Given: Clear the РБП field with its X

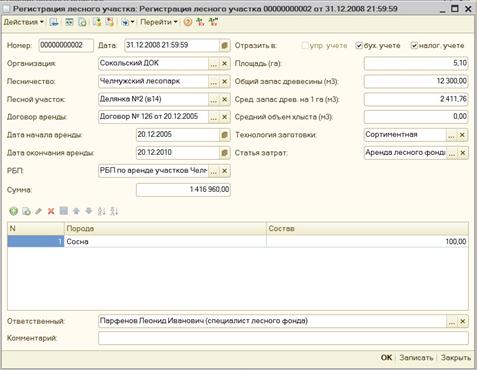Looking at the screenshot, I should tap(225, 171).
